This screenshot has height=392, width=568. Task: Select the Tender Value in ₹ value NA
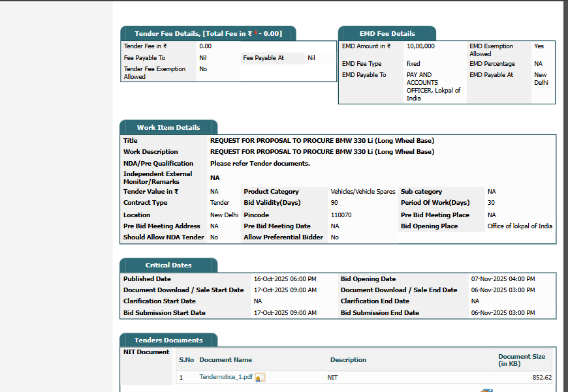[x=214, y=192]
